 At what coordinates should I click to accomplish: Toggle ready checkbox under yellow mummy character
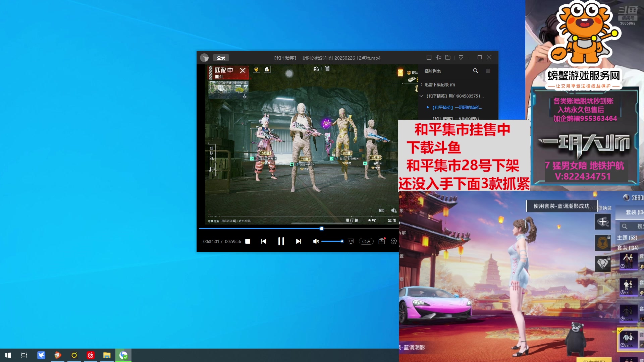tap(332, 159)
